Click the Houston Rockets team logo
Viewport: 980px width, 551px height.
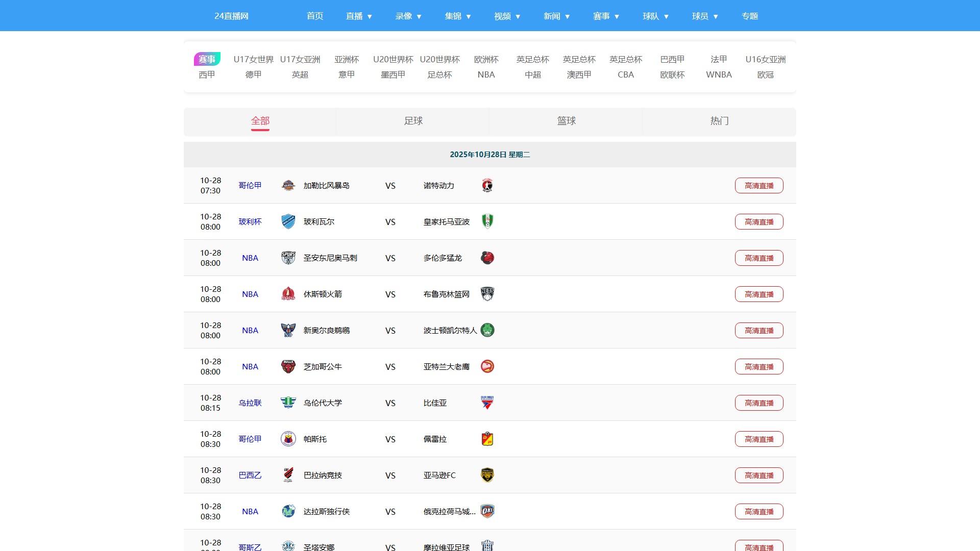pos(288,294)
